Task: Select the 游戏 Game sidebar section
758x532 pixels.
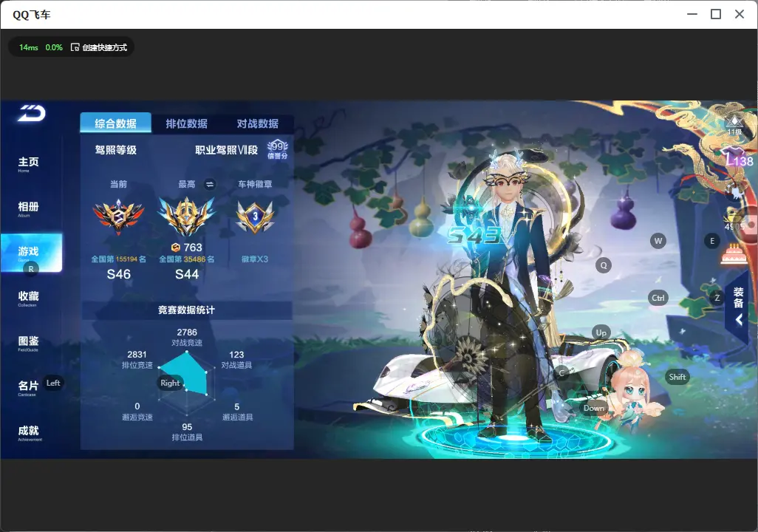Action: coord(32,253)
